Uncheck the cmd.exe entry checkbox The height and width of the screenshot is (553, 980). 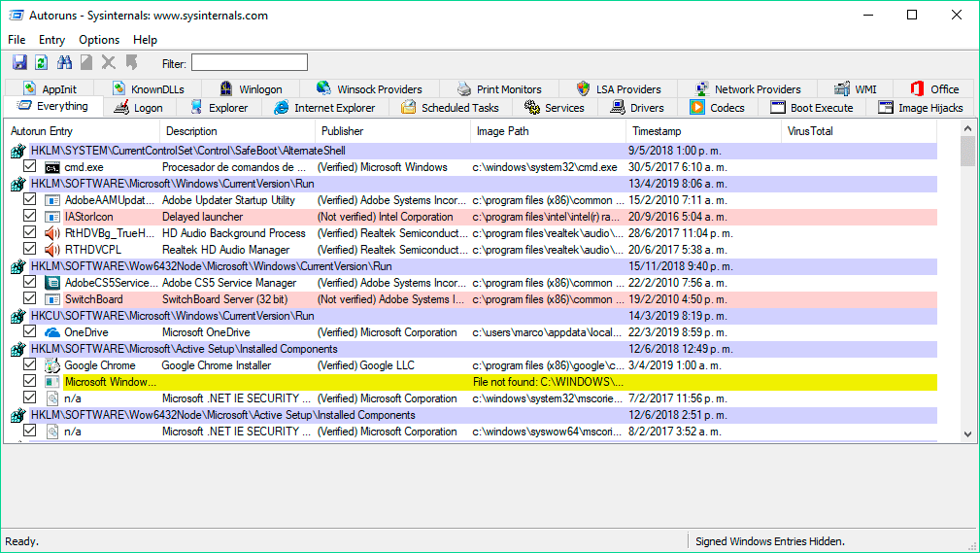point(29,166)
